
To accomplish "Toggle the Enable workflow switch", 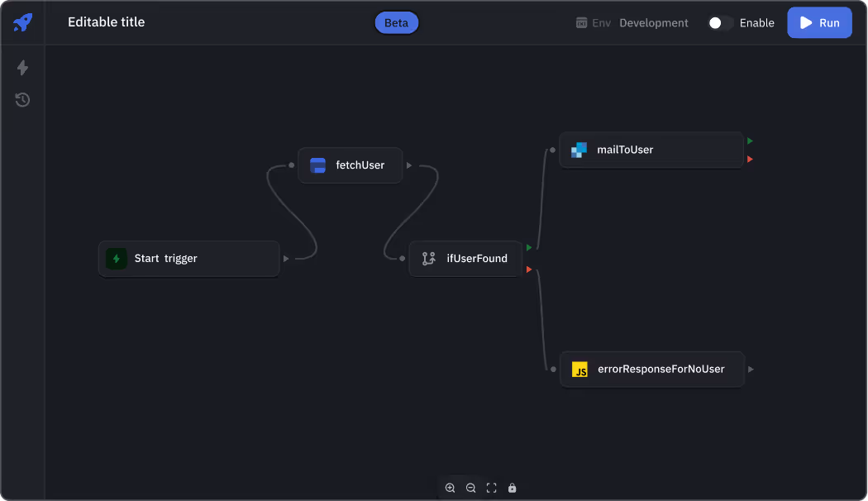I will pyautogui.click(x=720, y=23).
